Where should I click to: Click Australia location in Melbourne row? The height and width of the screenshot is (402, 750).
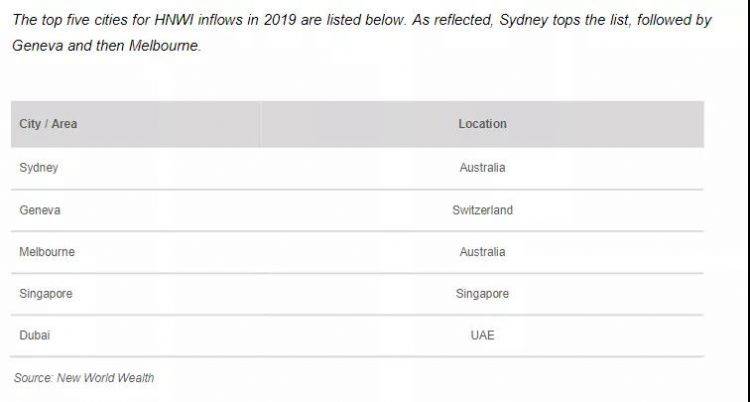(482, 252)
